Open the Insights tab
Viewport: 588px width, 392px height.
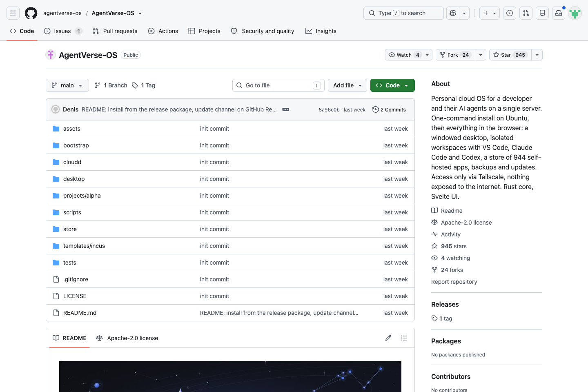pos(321,31)
